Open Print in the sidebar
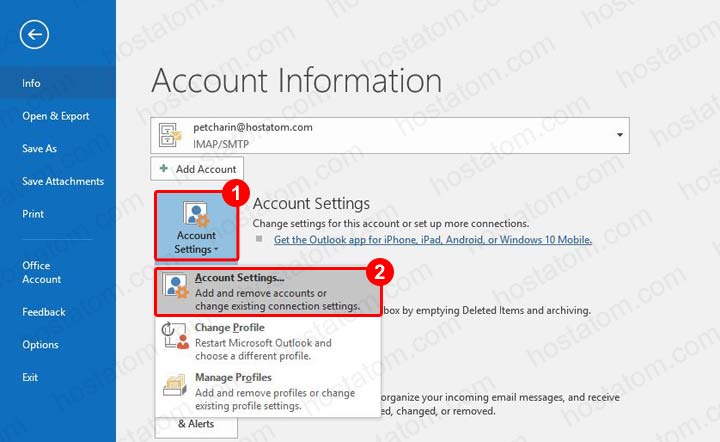 point(33,214)
